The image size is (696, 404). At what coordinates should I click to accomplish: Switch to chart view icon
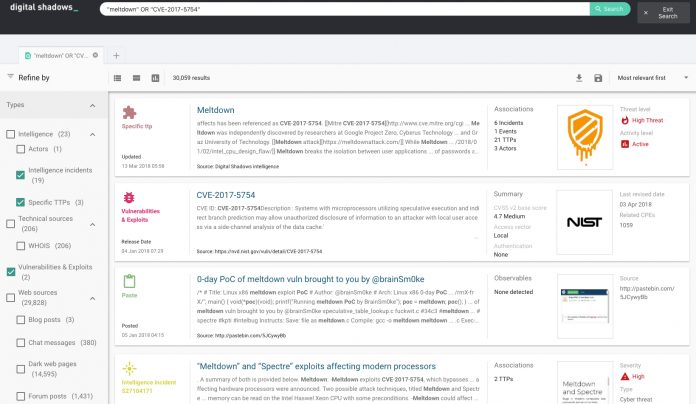tap(155, 78)
